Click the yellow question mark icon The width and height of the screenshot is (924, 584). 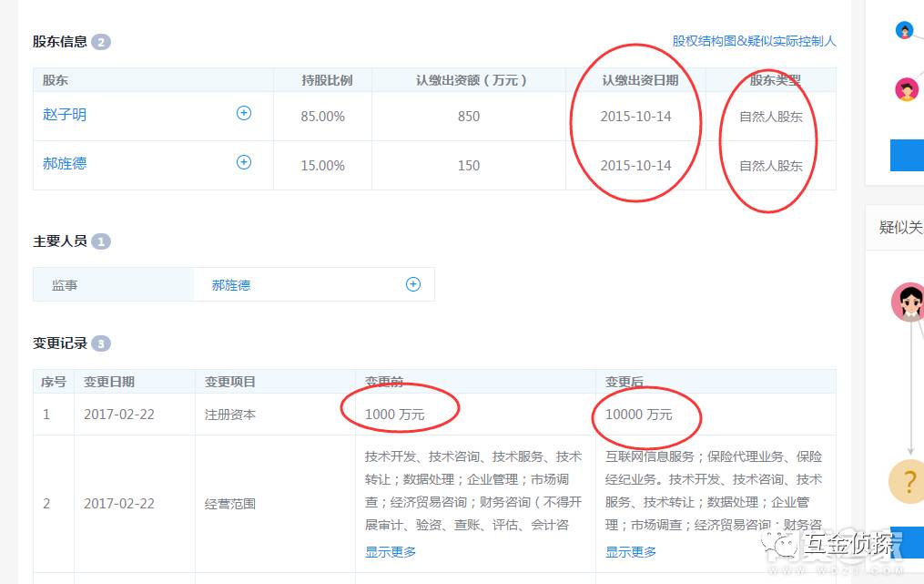(907, 481)
